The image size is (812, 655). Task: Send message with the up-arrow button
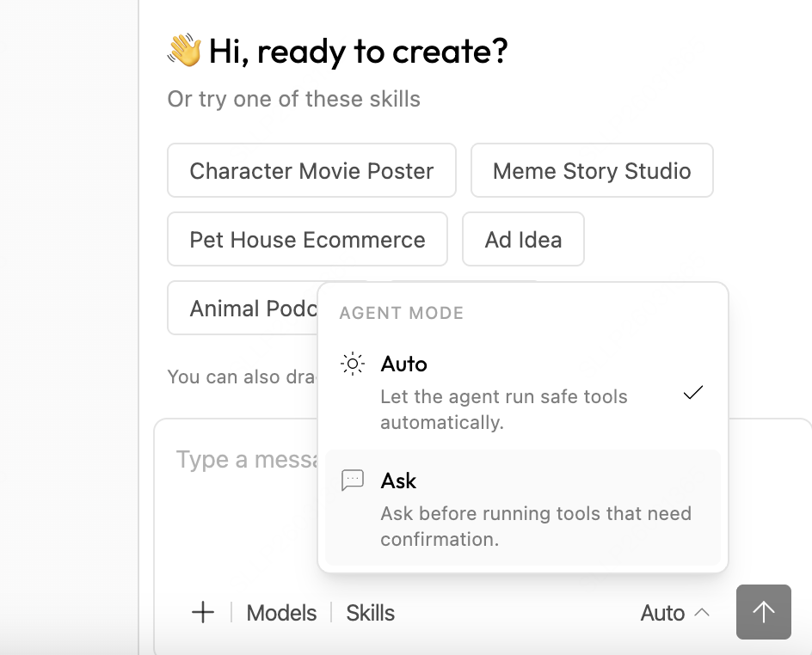[763, 612]
